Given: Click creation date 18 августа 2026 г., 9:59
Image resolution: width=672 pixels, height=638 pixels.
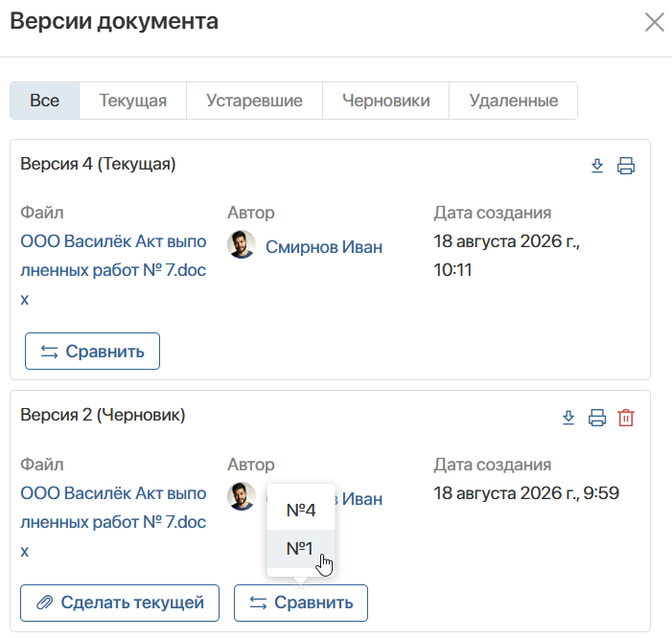Looking at the screenshot, I should point(526,493).
